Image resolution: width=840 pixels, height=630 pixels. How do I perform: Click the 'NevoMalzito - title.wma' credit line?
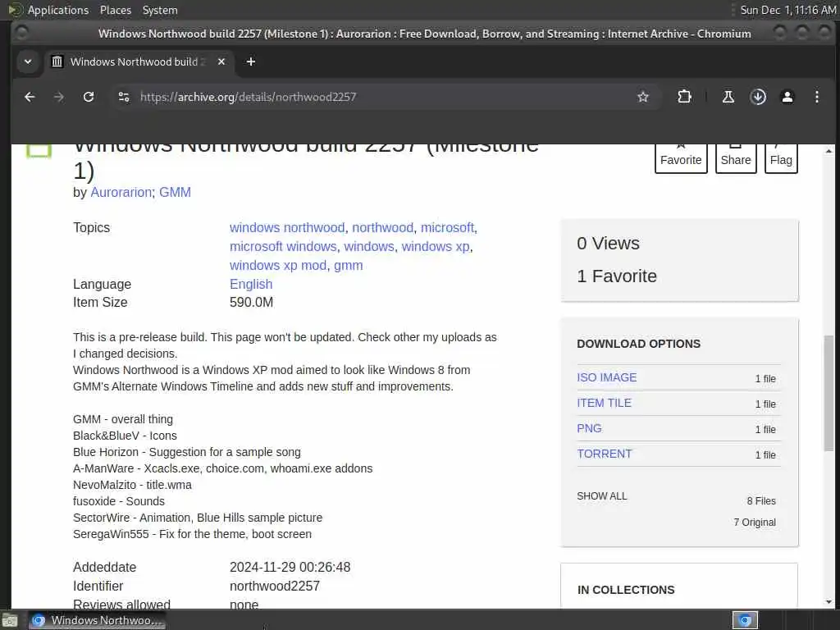[x=132, y=485]
